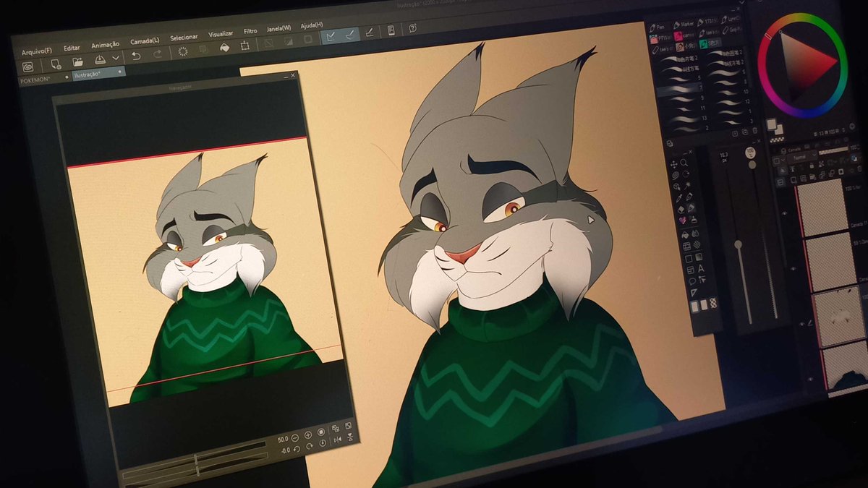Screen dimensions: 868x488
Task: Click flip horizontal in the Navigator
Action: [x=338, y=440]
